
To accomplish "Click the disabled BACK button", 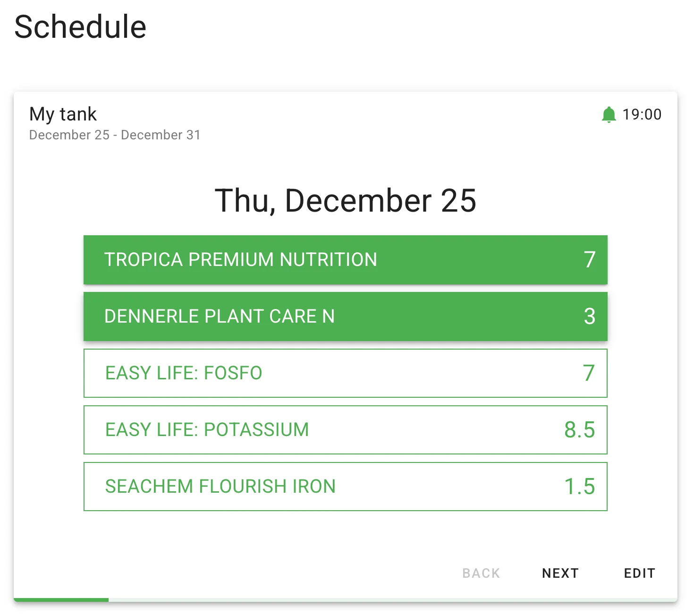I will 481,573.
